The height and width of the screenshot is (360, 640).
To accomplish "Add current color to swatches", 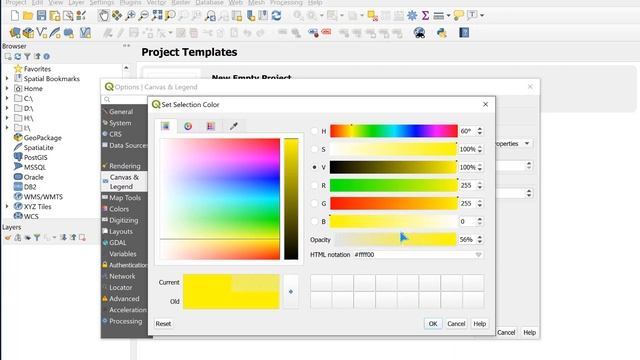I will click(x=291, y=292).
